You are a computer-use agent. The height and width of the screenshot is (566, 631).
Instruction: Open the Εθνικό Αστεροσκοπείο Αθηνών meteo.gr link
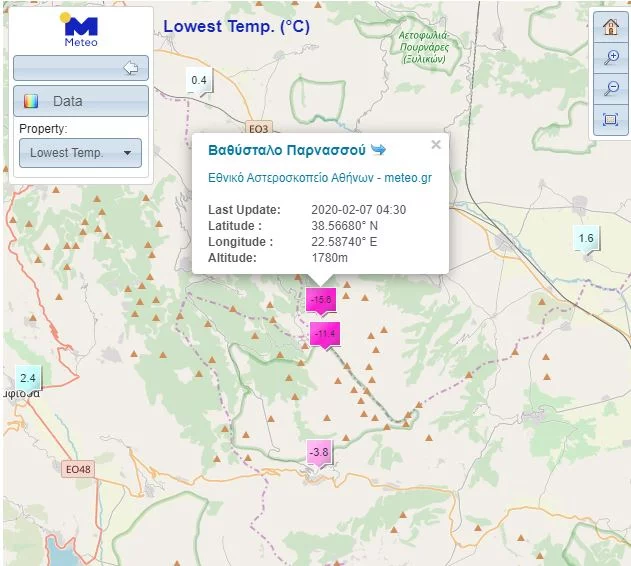click(319, 178)
